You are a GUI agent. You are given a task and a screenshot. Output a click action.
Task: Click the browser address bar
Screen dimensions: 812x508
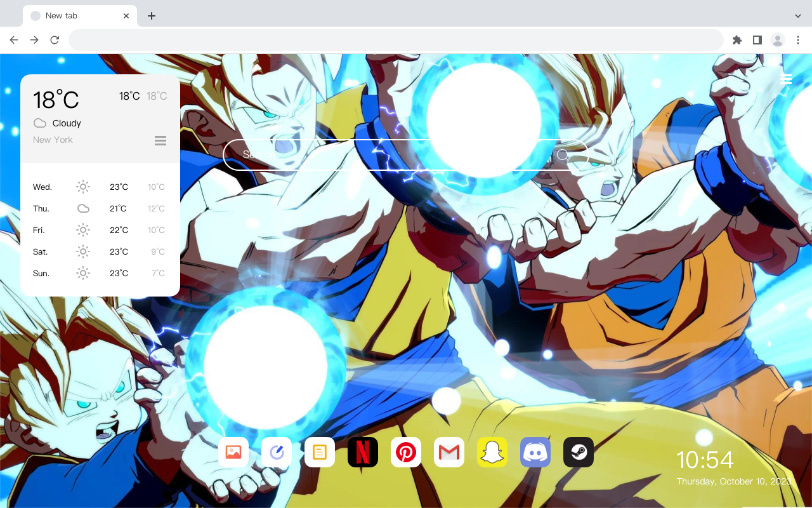pyautogui.click(x=396, y=40)
